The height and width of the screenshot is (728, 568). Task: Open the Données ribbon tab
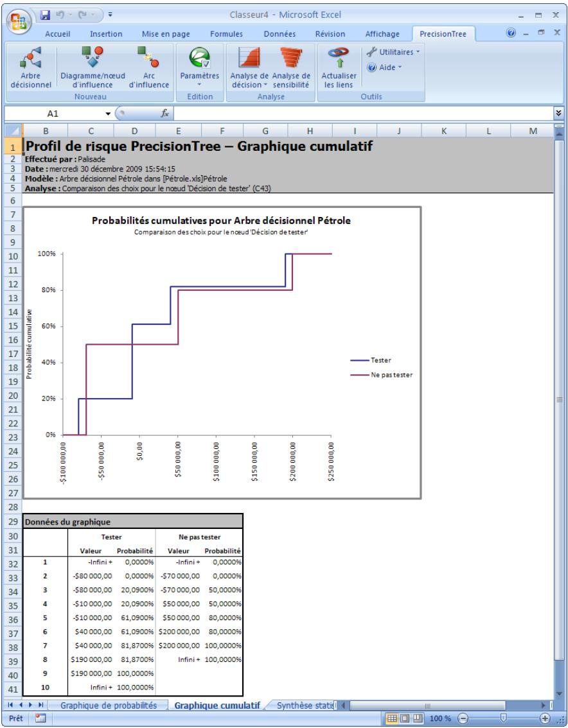click(281, 34)
